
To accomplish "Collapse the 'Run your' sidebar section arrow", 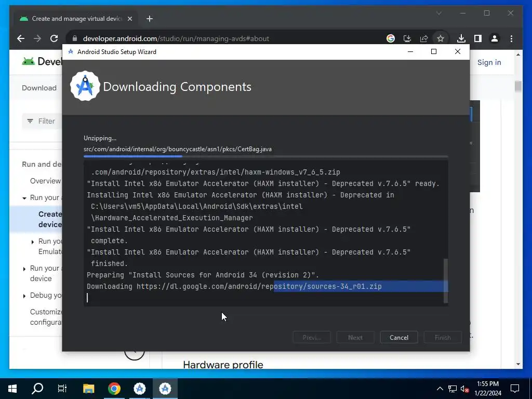I will [x=24, y=198].
